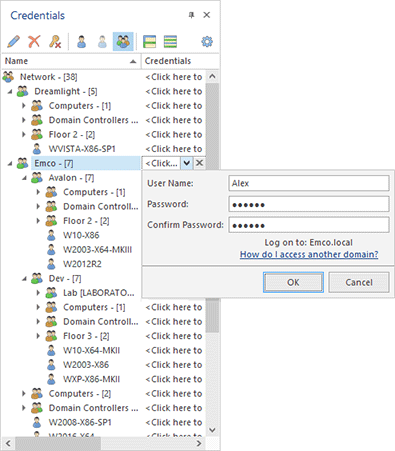Select the W2003-X86 computer
This screenshot has width=395, height=451.
pyautogui.click(x=86, y=365)
